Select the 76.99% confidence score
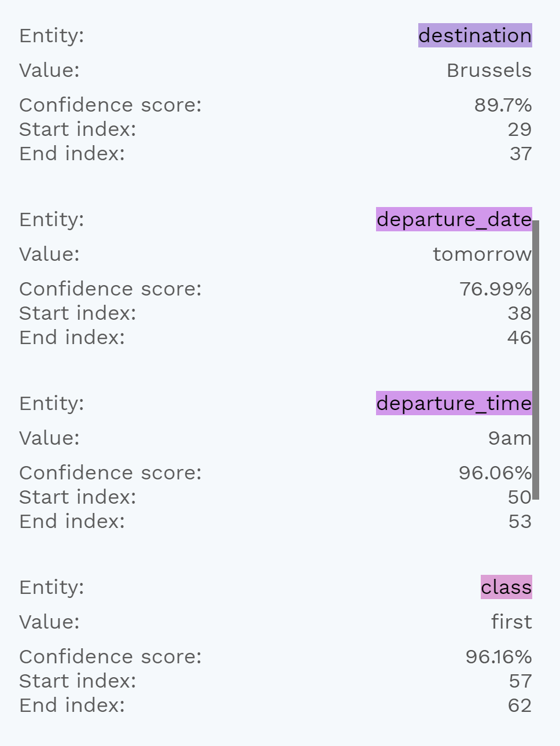 [x=495, y=289]
